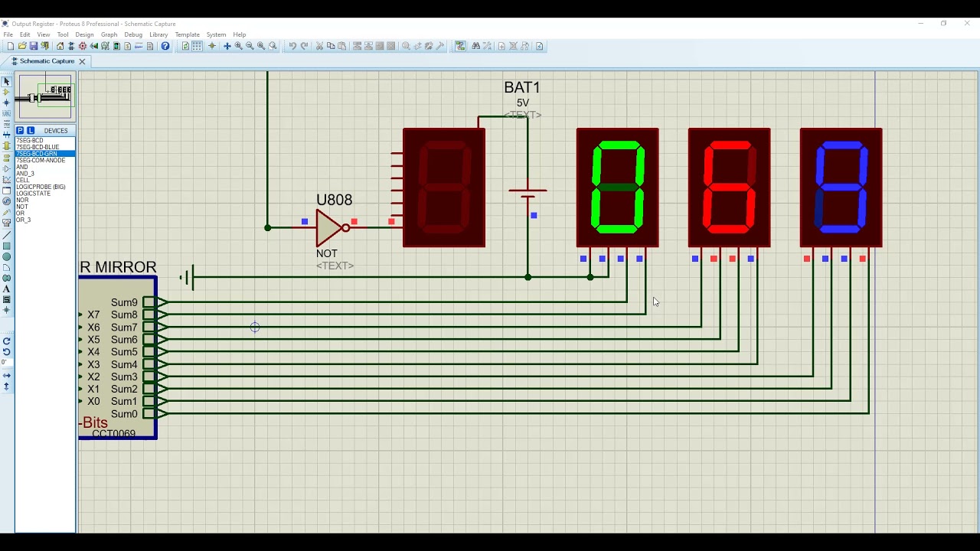Go to the Home Page icon
This screenshot has width=980, height=551.
tap(60, 46)
